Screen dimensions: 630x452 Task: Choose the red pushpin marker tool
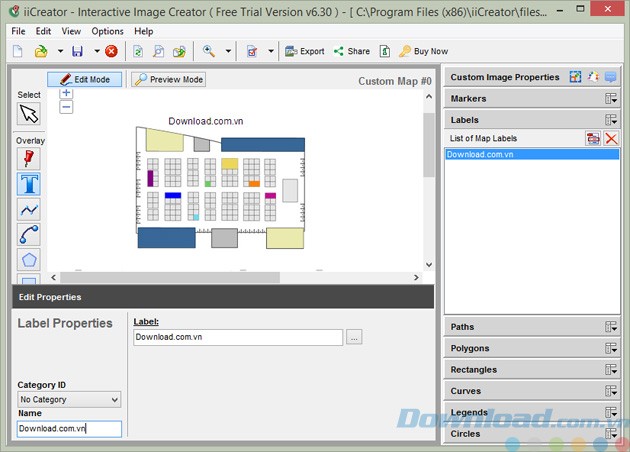click(29, 159)
